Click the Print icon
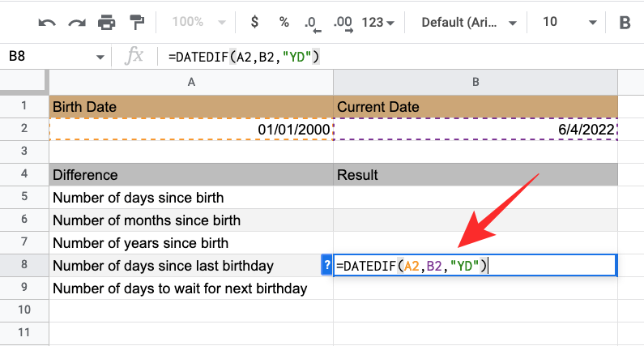This screenshot has height=346, width=644. click(106, 23)
